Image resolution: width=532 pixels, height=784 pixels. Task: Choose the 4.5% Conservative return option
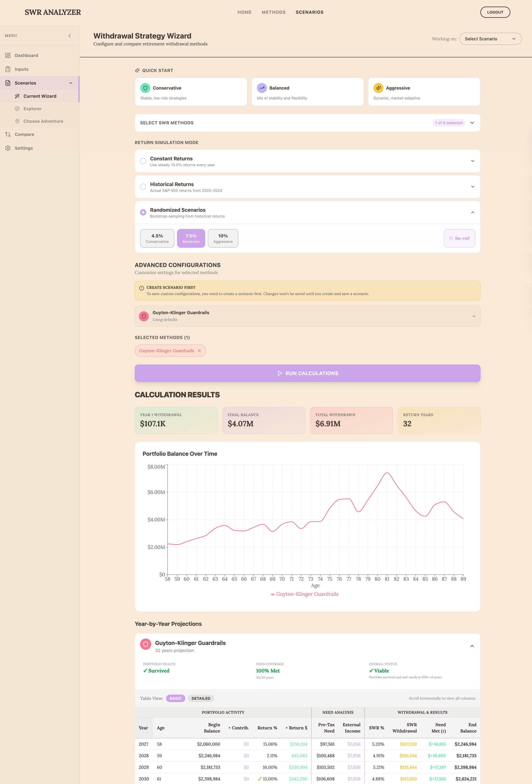pos(157,238)
